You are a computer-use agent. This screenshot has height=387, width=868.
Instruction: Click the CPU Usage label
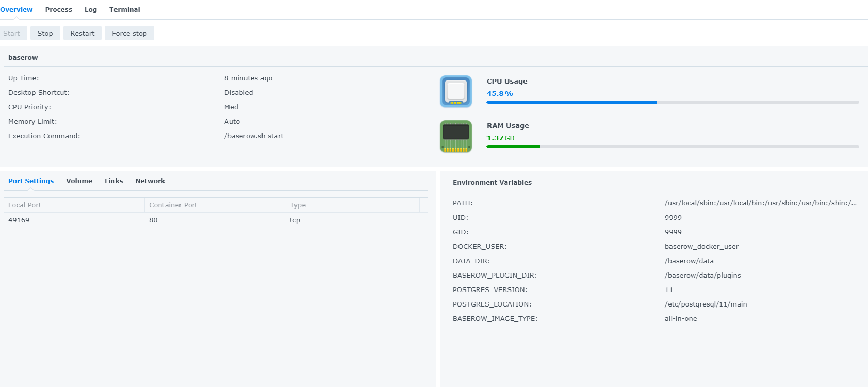pyautogui.click(x=507, y=81)
